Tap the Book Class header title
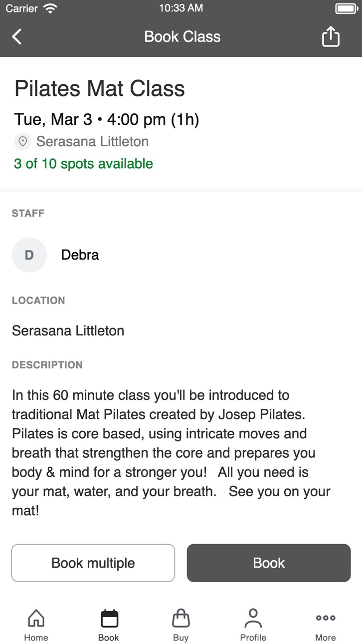Viewport: 362px width, 644px height. click(182, 36)
